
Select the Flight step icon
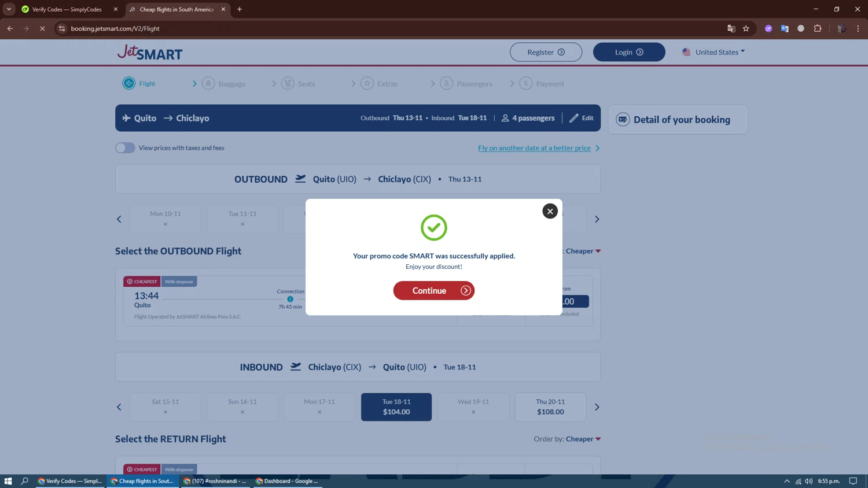128,83
